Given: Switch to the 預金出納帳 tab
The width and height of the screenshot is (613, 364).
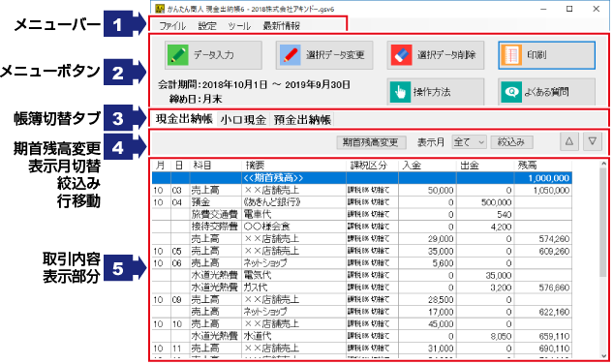Looking at the screenshot, I should [302, 119].
